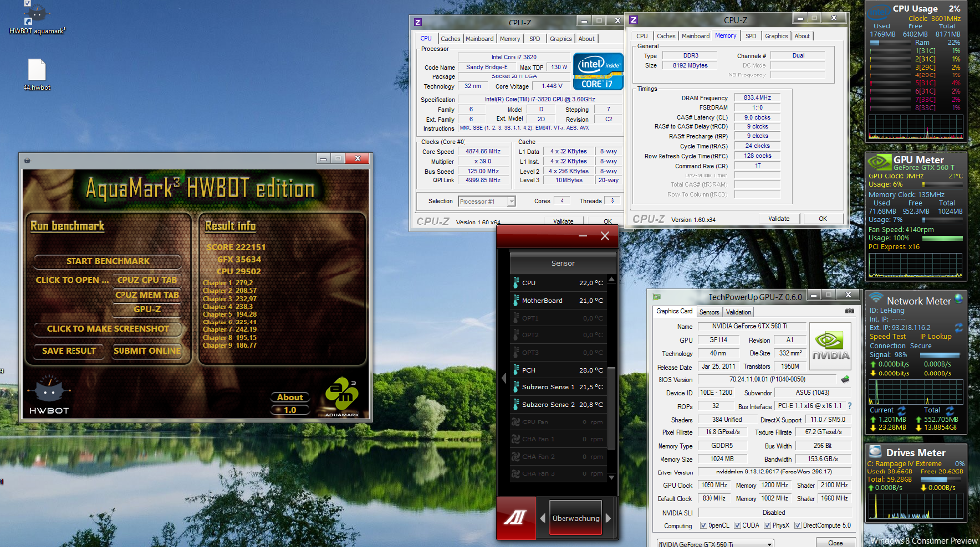
Task: Click the GPU Meter NVIDIA icon
Action: (879, 162)
